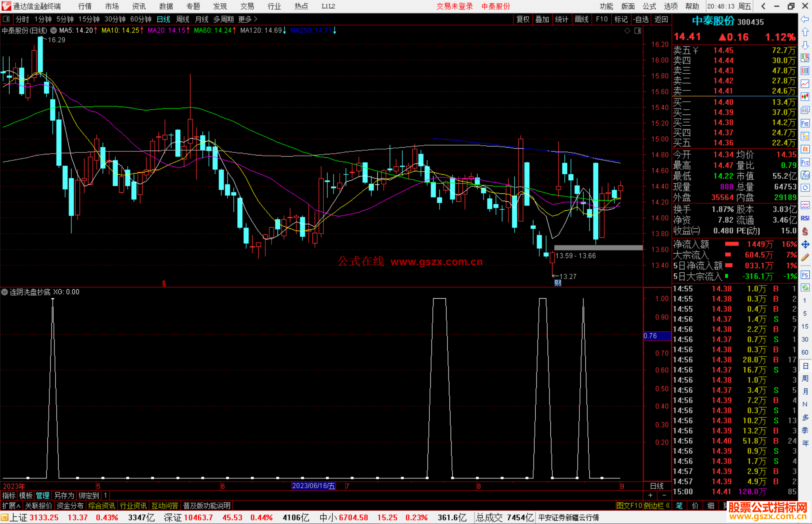
Task: Expand the 扩展 panel at bottom left
Action: pyautogui.click(x=11, y=506)
